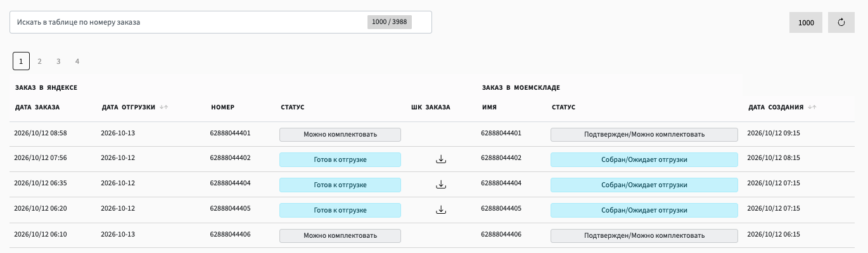The width and height of the screenshot is (868, 253).
Task: Click MoySklad status Подтвержден for order 62888044401
Action: 644,134
